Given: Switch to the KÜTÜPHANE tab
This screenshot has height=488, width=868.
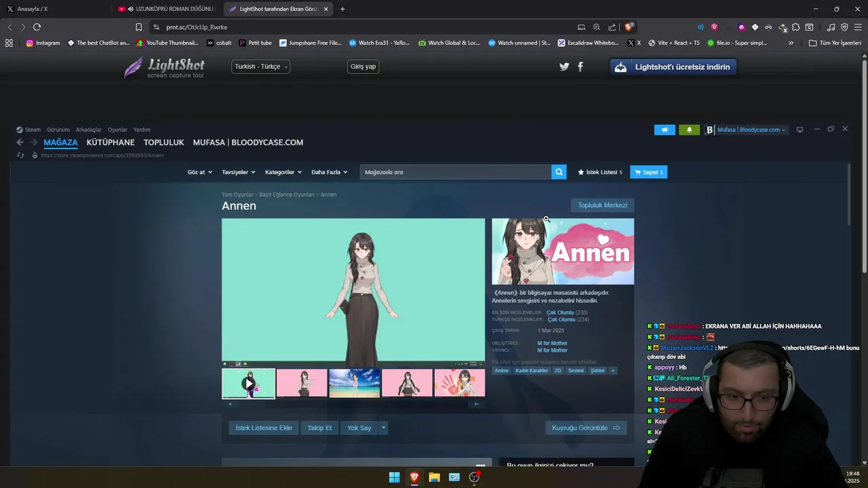Looking at the screenshot, I should click(x=111, y=142).
